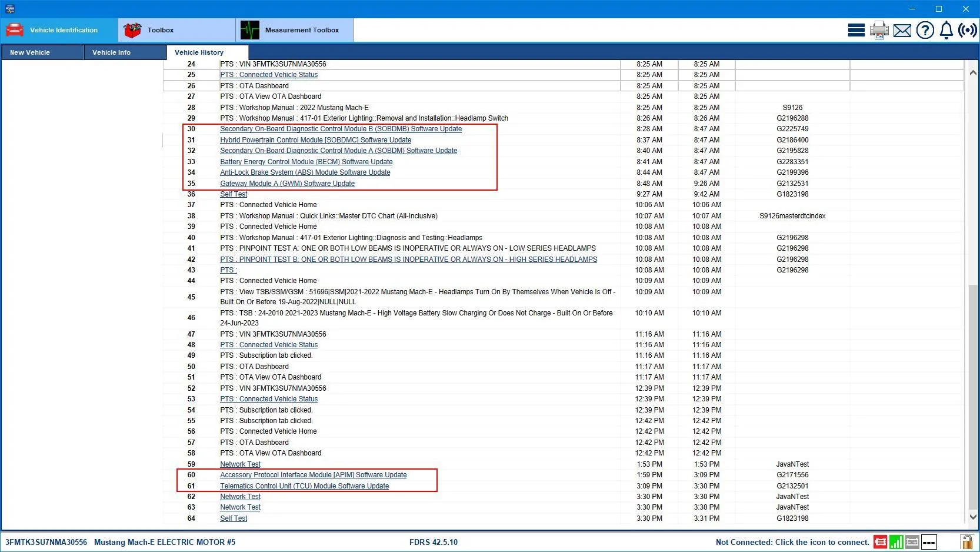This screenshot has width=980, height=552.
Task: Click the red vehicle connection icon
Action: pyautogui.click(x=880, y=542)
